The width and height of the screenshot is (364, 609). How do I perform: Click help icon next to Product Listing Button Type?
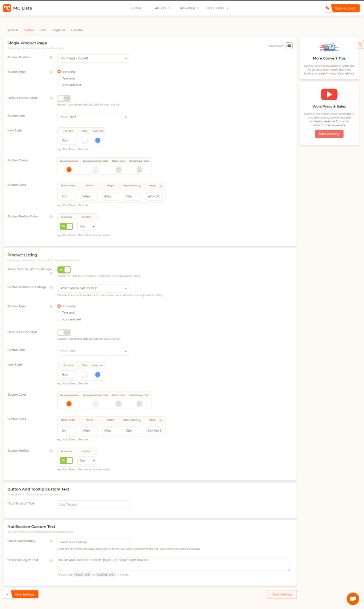click(51, 306)
